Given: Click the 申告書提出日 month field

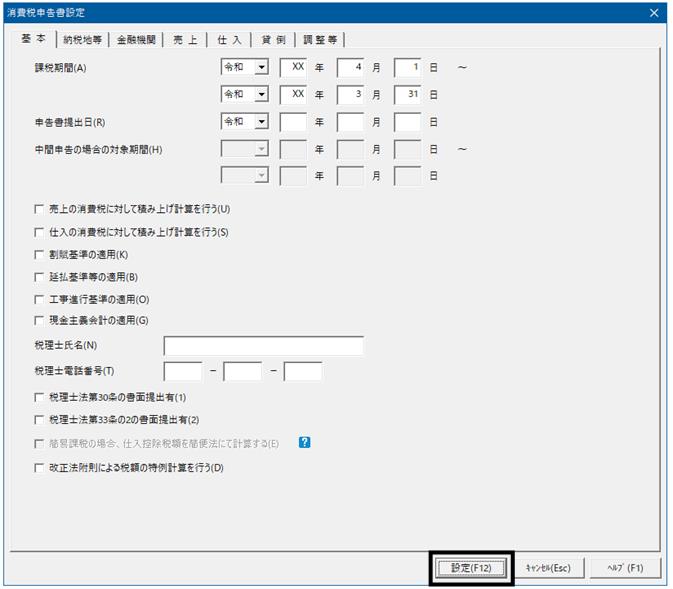Looking at the screenshot, I should (350, 122).
